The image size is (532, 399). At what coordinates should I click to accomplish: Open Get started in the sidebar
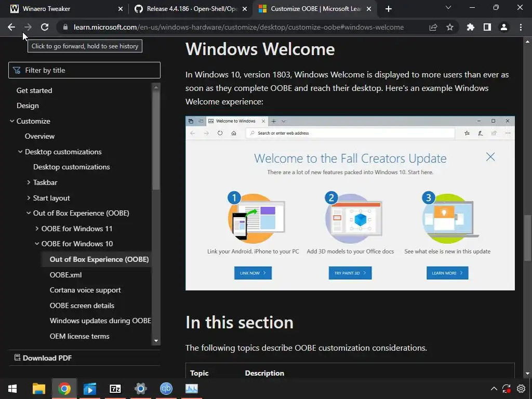(x=34, y=90)
